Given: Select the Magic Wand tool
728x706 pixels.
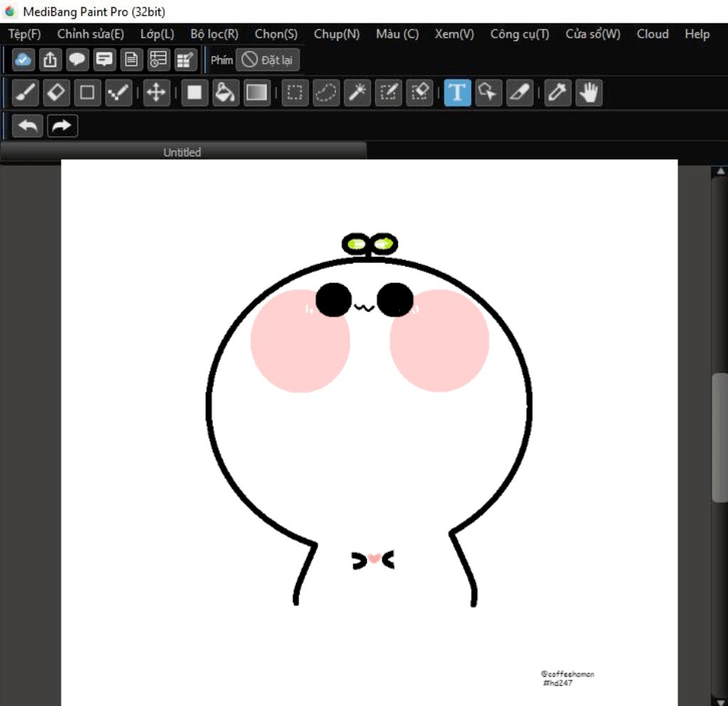Looking at the screenshot, I should coord(357,93).
